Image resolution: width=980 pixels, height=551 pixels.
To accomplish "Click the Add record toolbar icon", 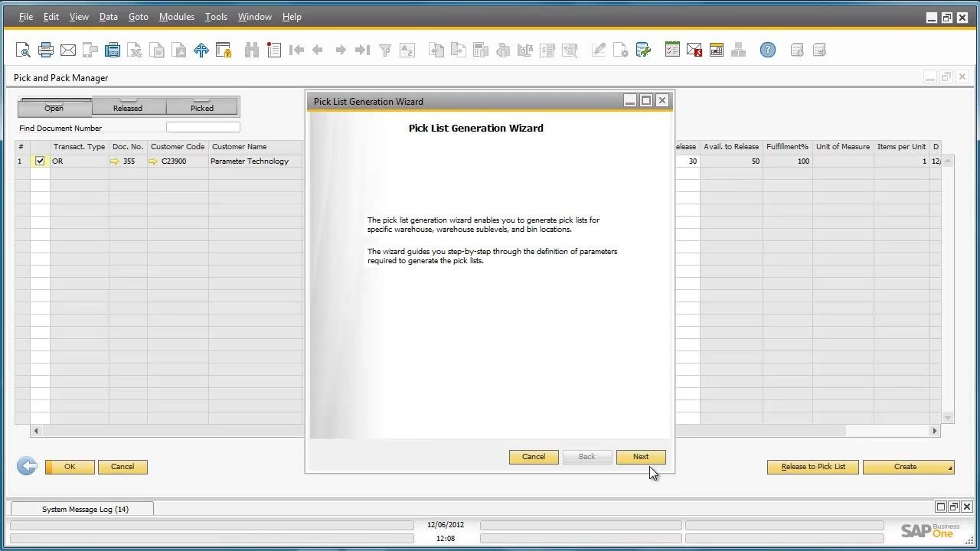I will pyautogui.click(x=274, y=51).
